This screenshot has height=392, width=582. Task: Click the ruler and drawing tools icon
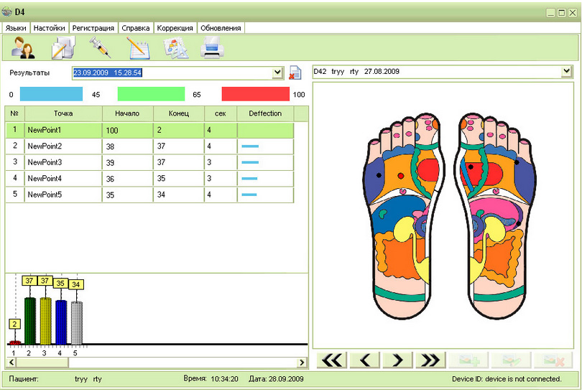176,48
